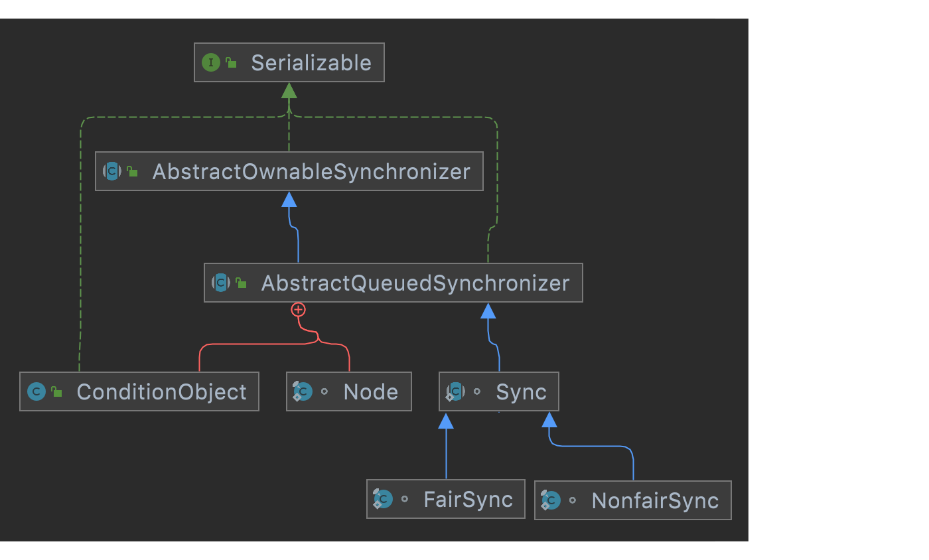Click the red inner-class plus circle marker
Viewport: 929px width, 560px height.
click(299, 310)
